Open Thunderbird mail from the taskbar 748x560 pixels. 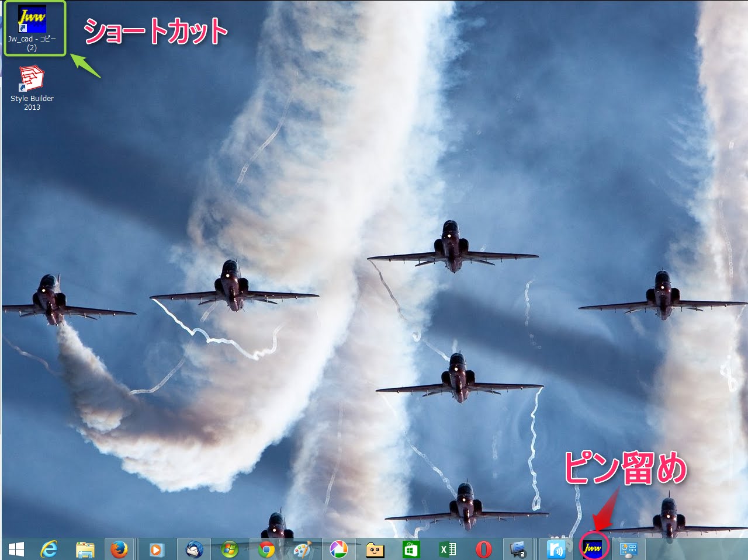(194, 549)
